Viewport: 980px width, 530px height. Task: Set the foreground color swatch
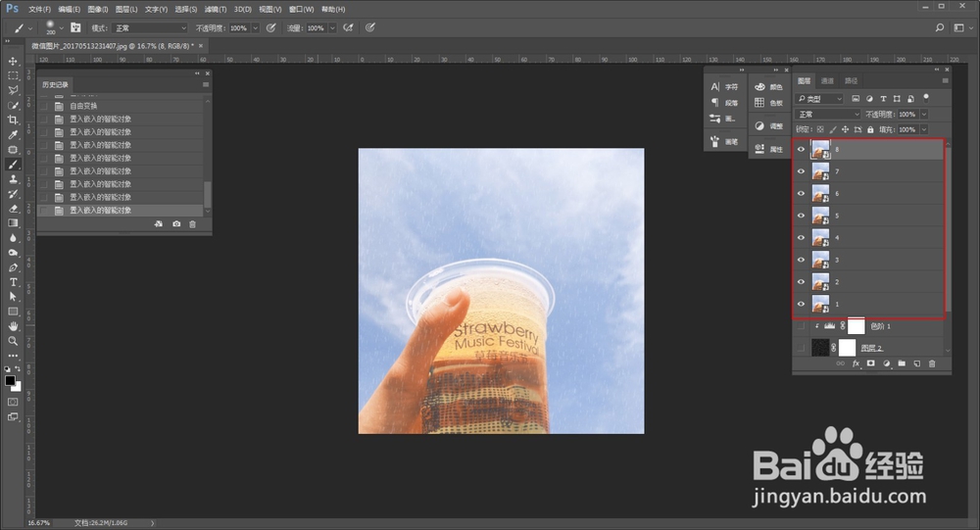click(10, 381)
